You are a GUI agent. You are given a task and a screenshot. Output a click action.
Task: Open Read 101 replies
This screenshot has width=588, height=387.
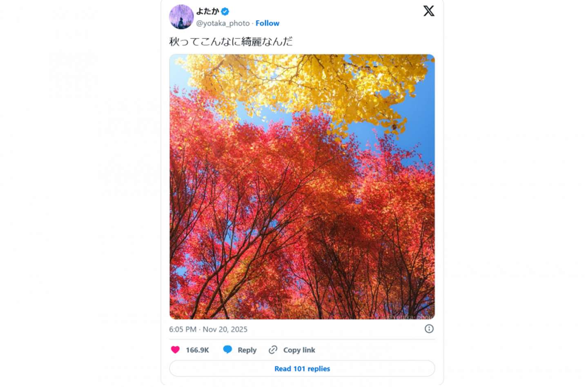tap(302, 369)
